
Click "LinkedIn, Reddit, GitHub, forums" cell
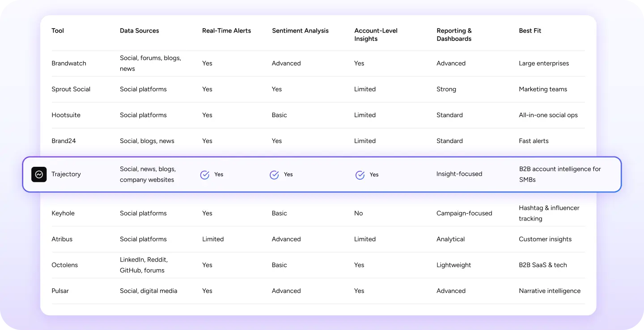click(144, 265)
